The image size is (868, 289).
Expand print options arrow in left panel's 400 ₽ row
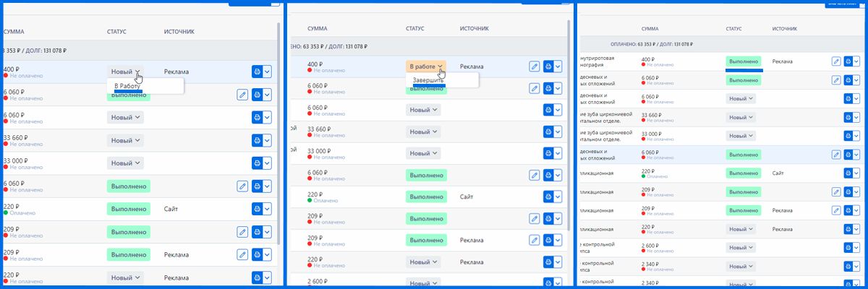coord(268,72)
